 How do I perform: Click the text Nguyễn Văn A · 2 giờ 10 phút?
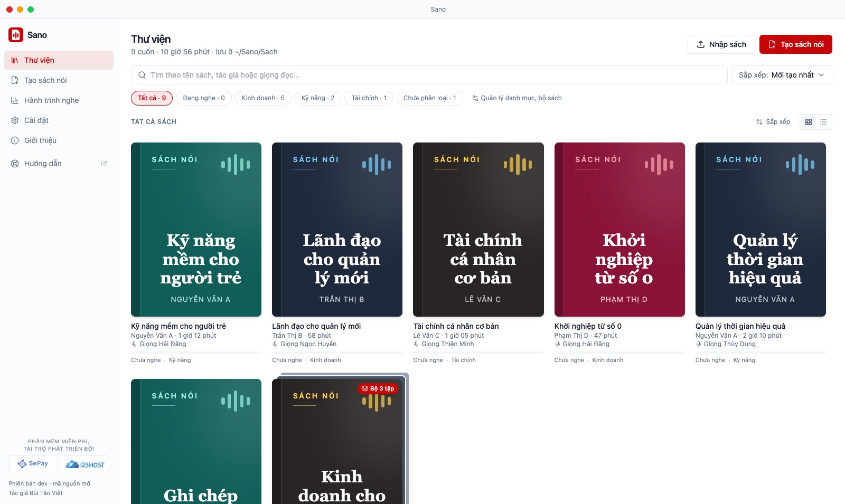(738, 336)
